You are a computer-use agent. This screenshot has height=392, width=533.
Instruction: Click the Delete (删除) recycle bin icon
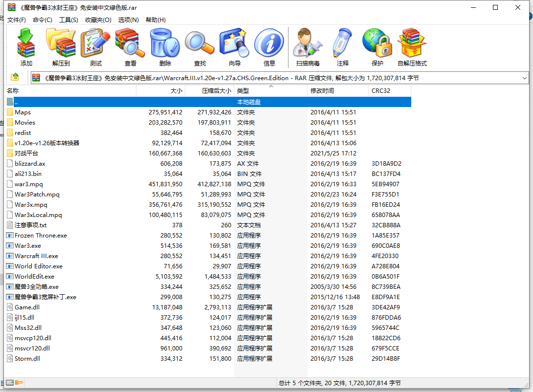pos(165,47)
